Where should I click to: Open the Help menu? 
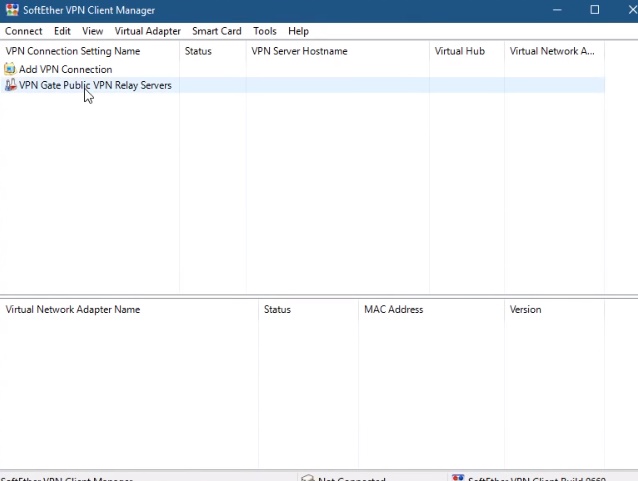pyautogui.click(x=298, y=31)
